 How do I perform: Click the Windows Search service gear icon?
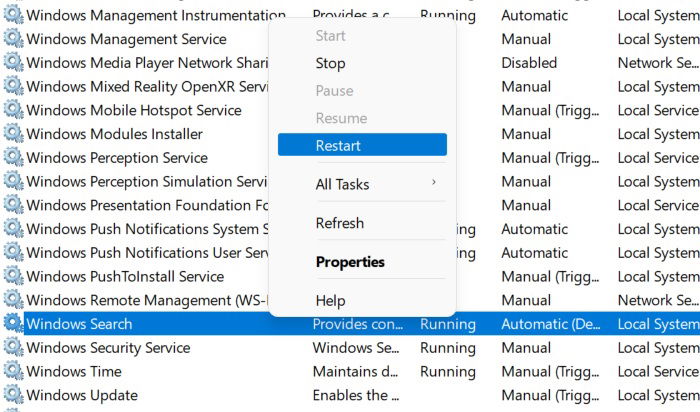point(13,323)
